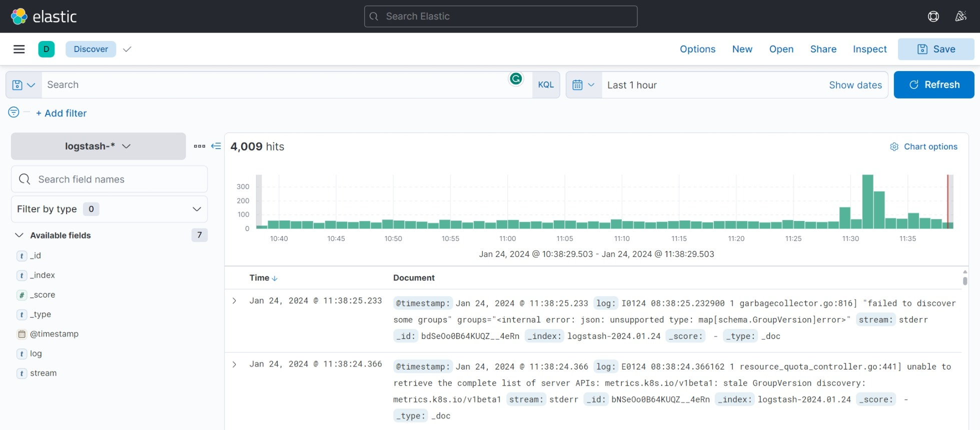Select the @timestamp field

[x=54, y=334]
